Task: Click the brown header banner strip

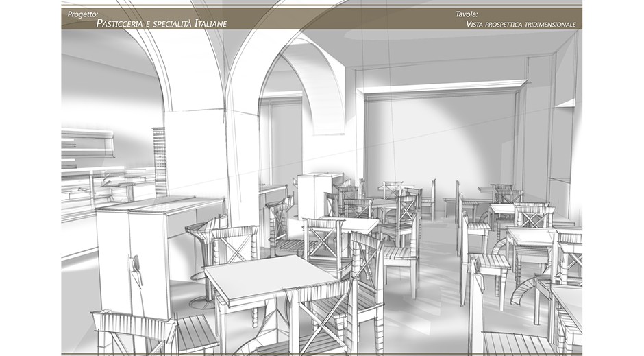Action: 322,18
